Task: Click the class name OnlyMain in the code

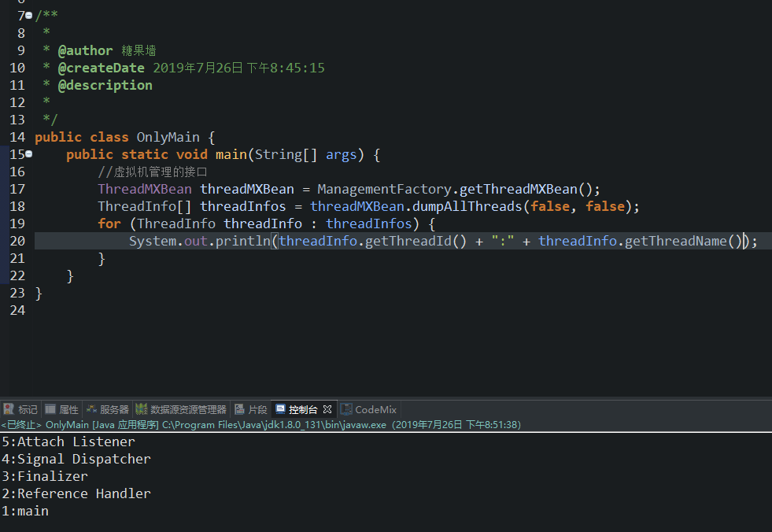Action: tap(168, 137)
